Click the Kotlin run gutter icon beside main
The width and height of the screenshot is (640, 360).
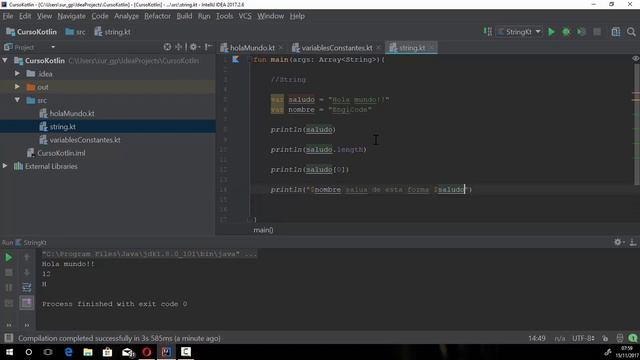[236, 60]
